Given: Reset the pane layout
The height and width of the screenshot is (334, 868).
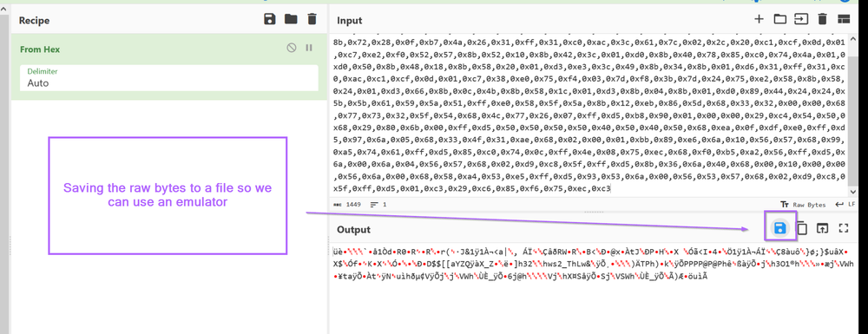Looking at the screenshot, I should coord(843,19).
